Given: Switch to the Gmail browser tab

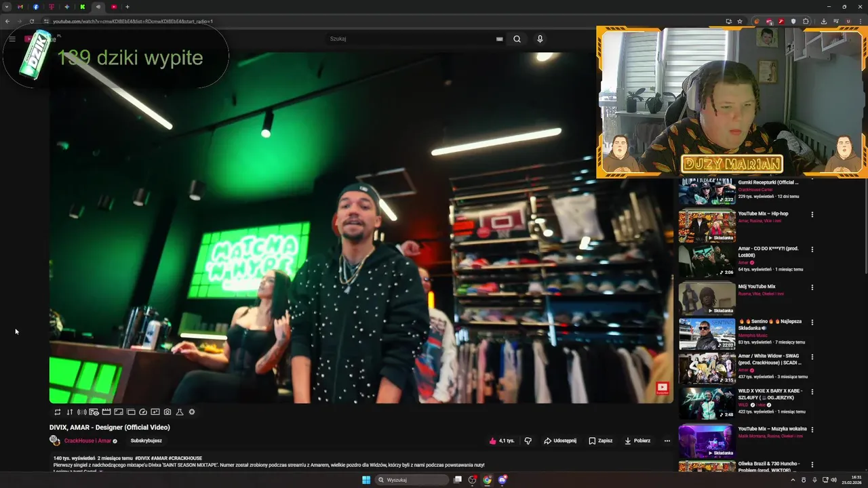Looking at the screenshot, I should click(x=20, y=7).
